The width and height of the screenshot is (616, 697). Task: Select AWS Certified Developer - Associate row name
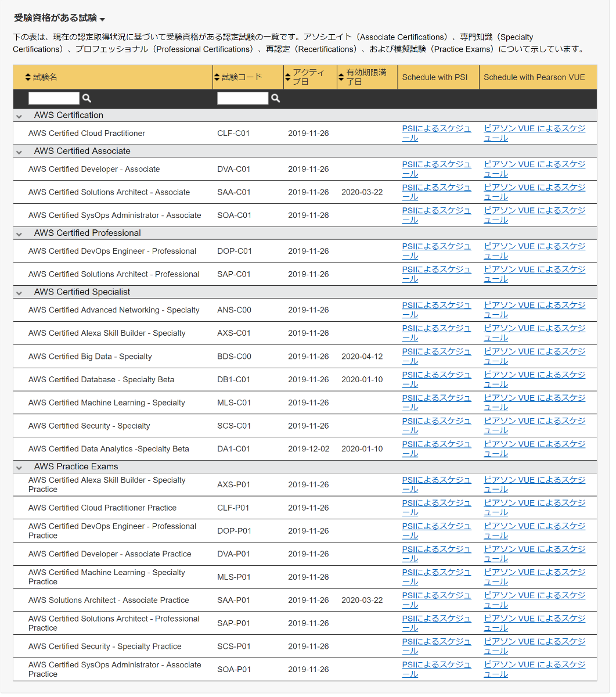[94, 169]
